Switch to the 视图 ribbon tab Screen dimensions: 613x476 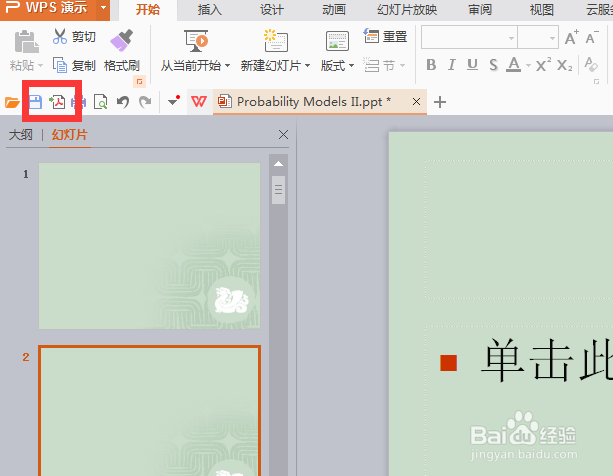coord(542,9)
